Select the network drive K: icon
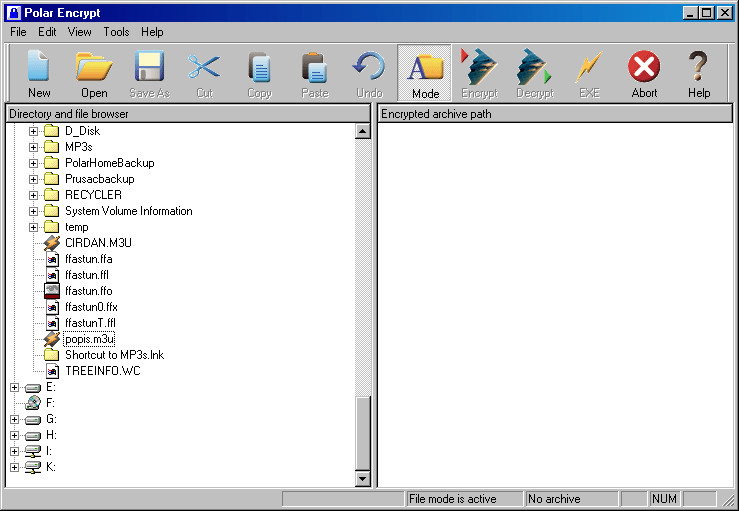 pyautogui.click(x=33, y=467)
